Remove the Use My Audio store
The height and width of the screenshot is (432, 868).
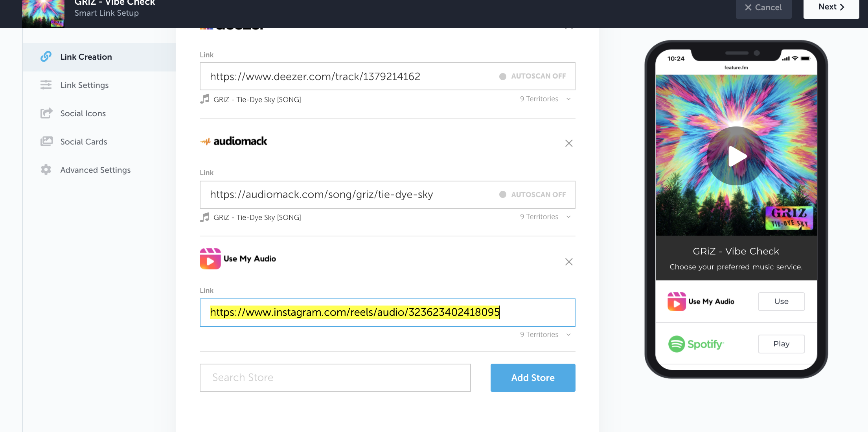coord(569,262)
